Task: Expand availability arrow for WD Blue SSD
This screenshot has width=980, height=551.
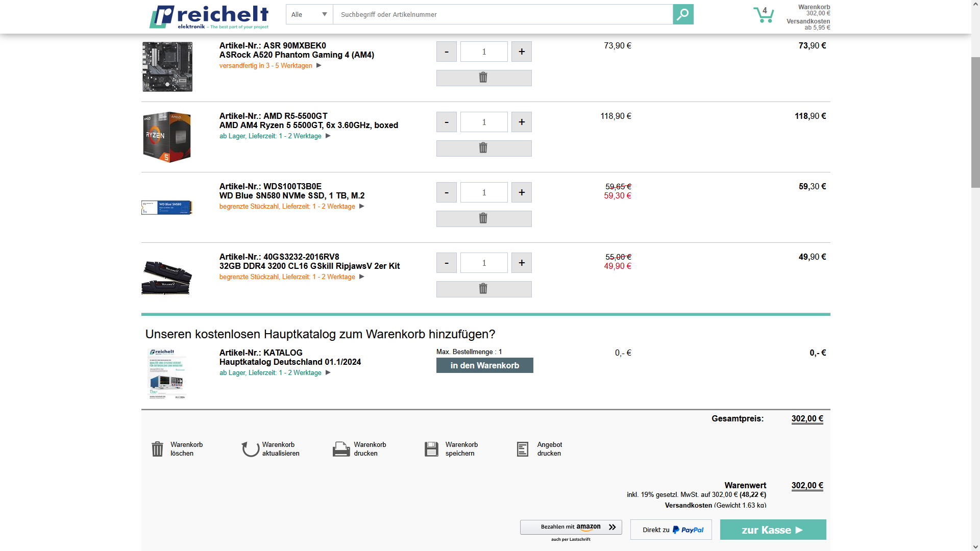Action: (x=361, y=206)
